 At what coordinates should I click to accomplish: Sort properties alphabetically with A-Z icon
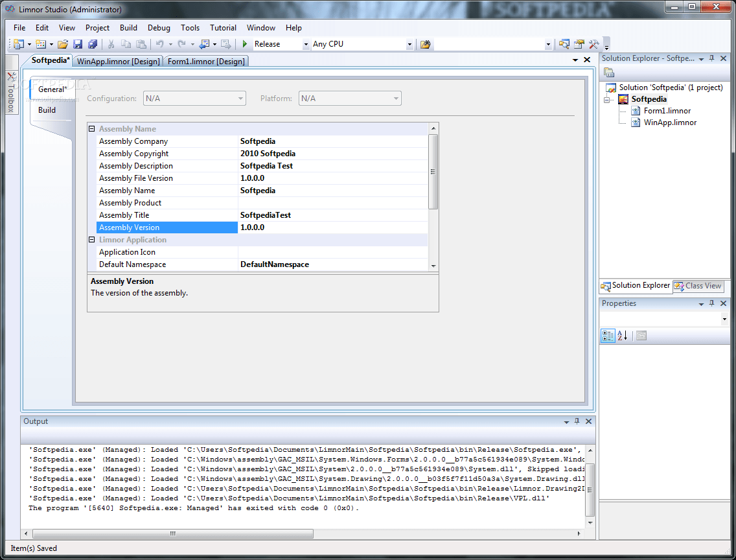pos(623,336)
